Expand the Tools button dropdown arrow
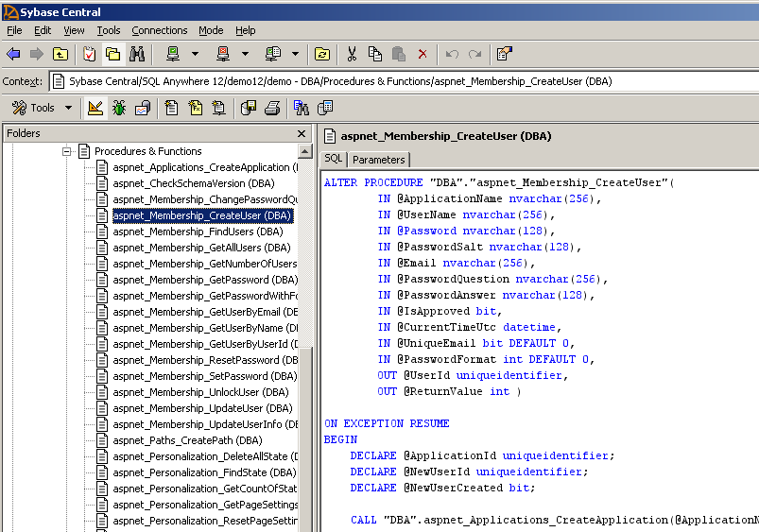The image size is (759, 532). coord(68,108)
